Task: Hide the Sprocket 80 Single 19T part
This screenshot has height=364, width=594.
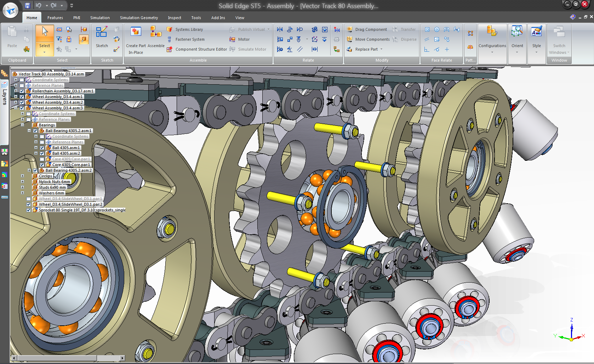Action: click(29, 210)
